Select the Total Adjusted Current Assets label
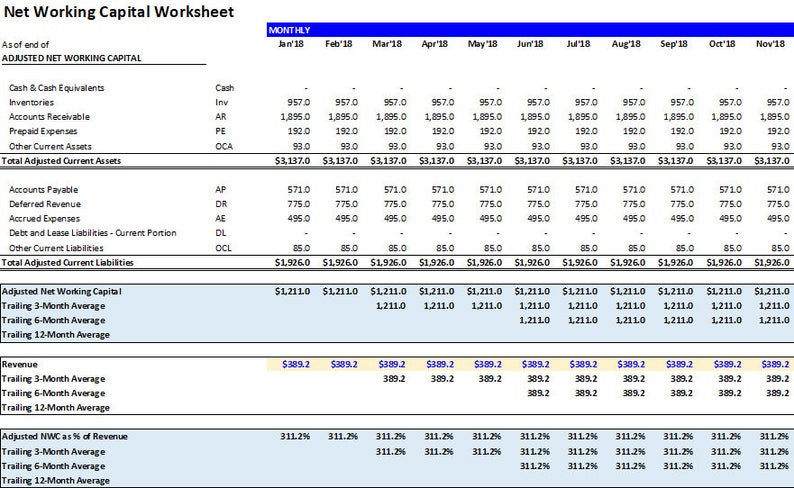This screenshot has width=794, height=488. [61, 161]
